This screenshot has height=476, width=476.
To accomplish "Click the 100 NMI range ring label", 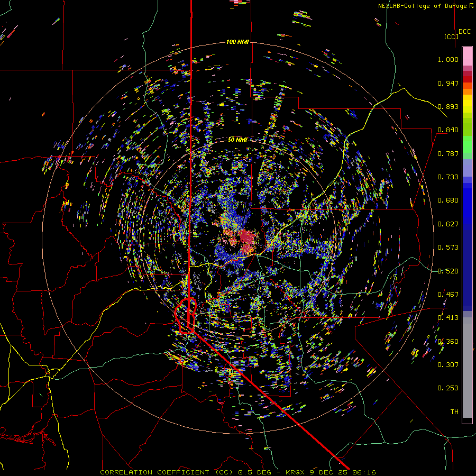I will [x=237, y=42].
